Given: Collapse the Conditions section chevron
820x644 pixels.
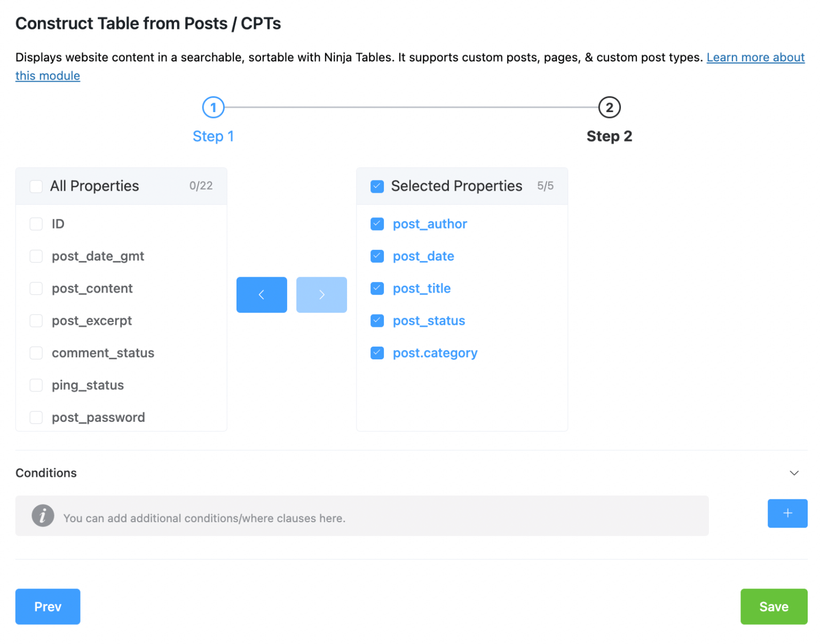Looking at the screenshot, I should tap(794, 473).
